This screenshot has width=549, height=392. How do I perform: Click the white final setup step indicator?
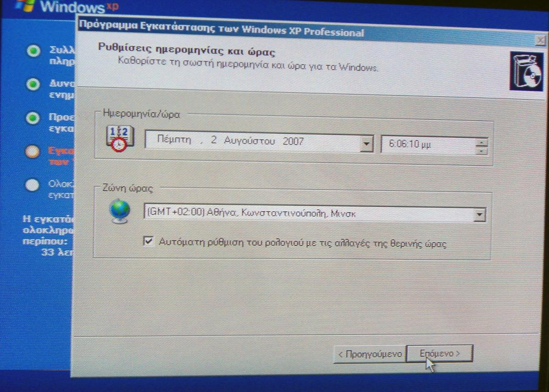pyautogui.click(x=32, y=185)
